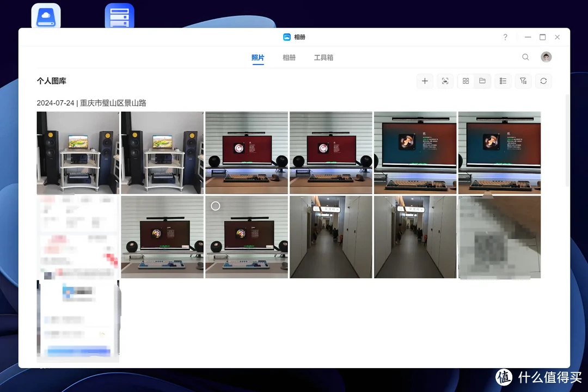Open the cloud drive desktop icon
The image size is (588, 392).
coord(46,16)
